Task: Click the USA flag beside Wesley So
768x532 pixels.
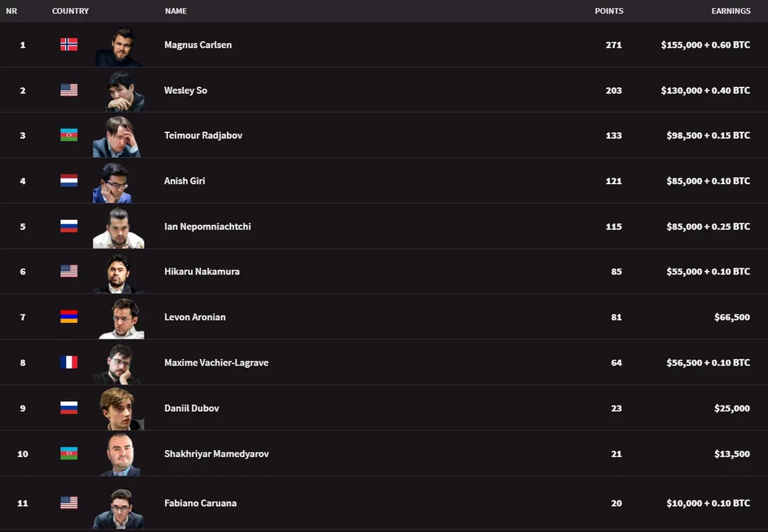Action: (x=69, y=90)
